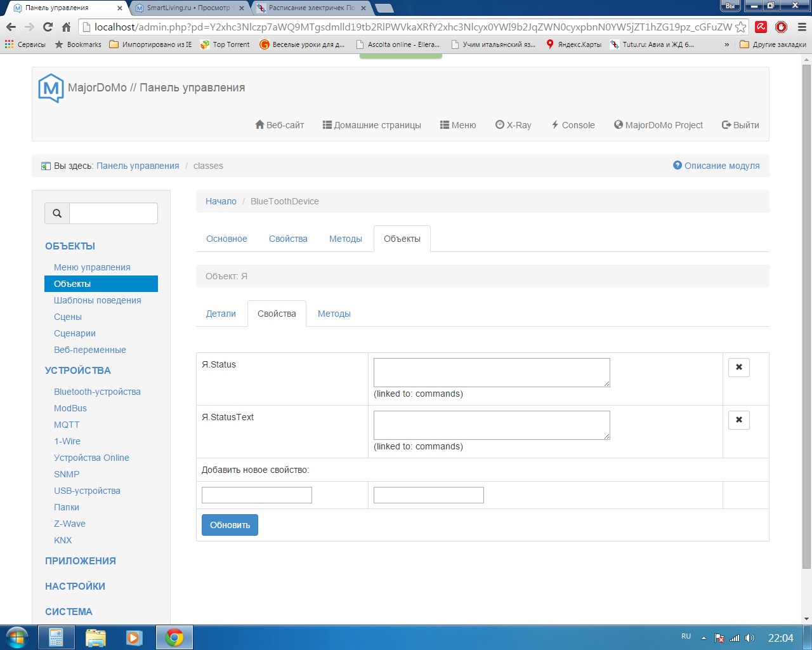
Task: Open Домашние страницы in top navigation
Action: pos(372,125)
